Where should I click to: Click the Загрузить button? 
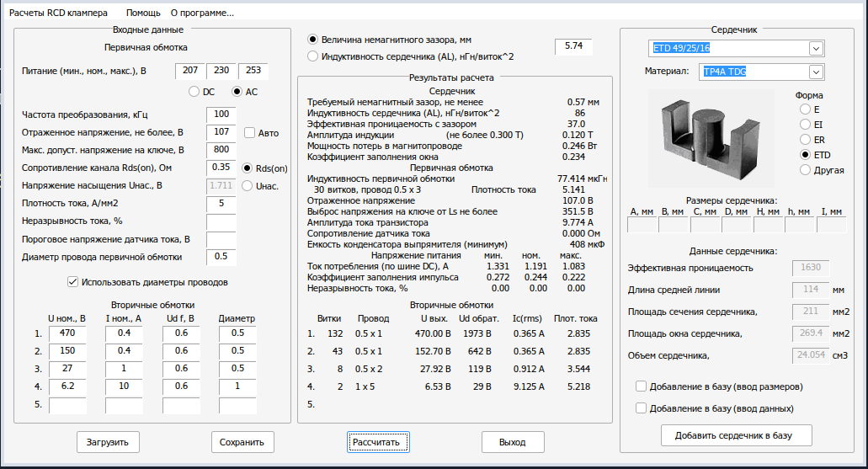[108, 442]
